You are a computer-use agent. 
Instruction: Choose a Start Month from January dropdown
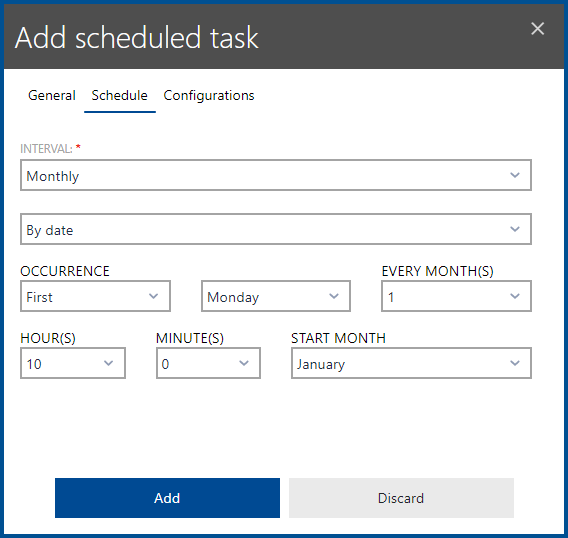click(411, 363)
